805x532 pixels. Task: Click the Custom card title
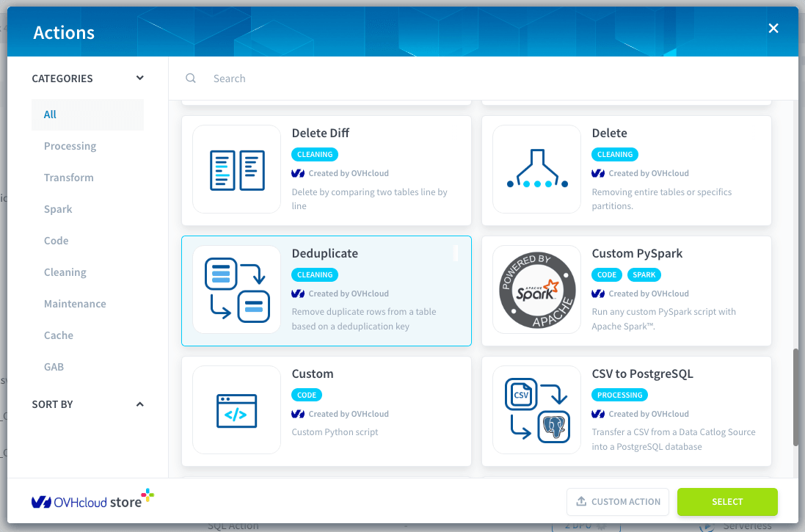click(x=313, y=374)
